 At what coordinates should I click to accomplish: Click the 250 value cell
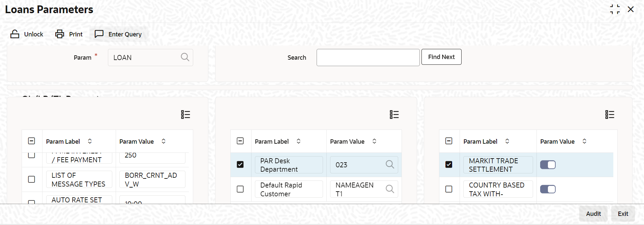(x=152, y=158)
